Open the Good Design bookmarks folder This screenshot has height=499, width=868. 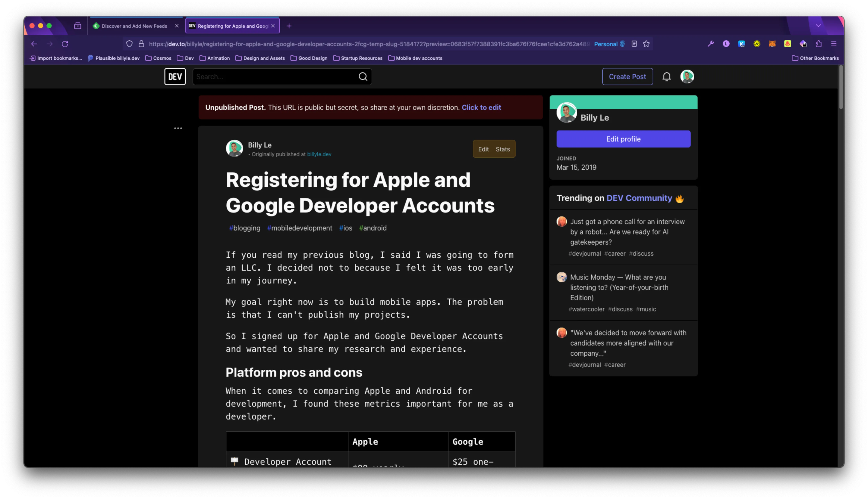[309, 58]
